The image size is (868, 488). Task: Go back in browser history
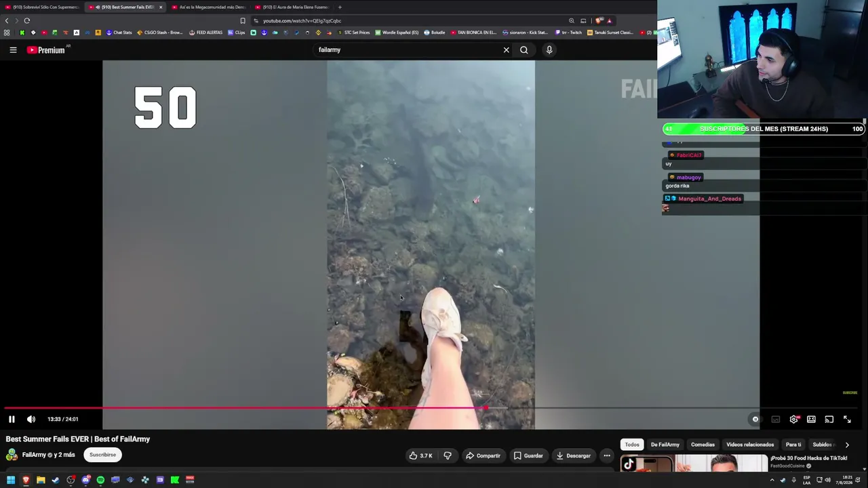click(7, 20)
